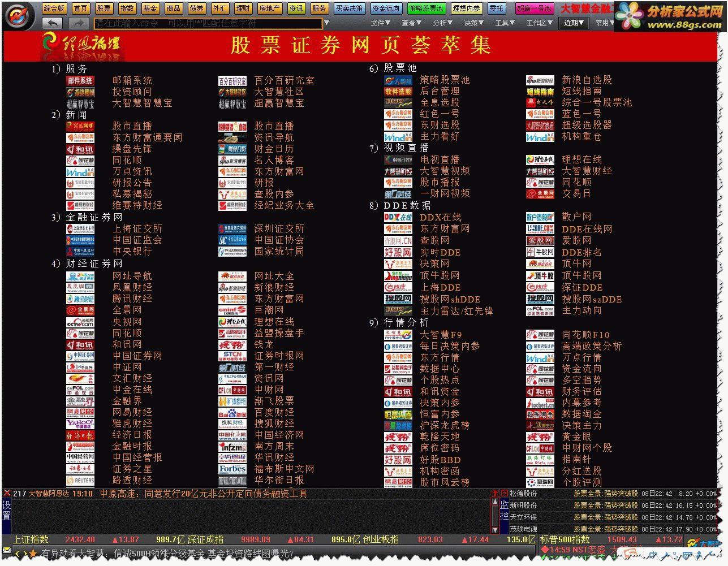Click the logo icon beside 黄金眼
This screenshot has height=566, width=728.
click(x=540, y=437)
